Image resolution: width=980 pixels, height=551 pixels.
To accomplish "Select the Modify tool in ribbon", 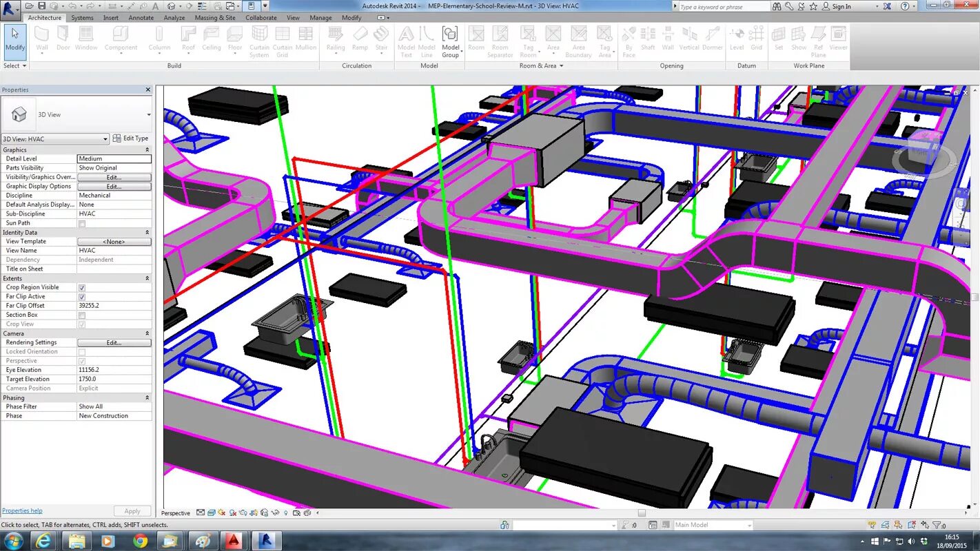I will [x=15, y=41].
